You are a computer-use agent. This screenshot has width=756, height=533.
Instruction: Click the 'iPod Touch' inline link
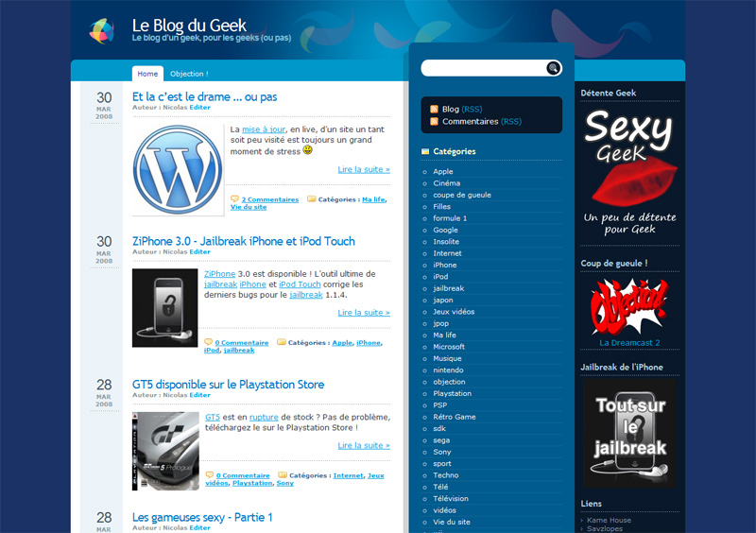pos(300,284)
